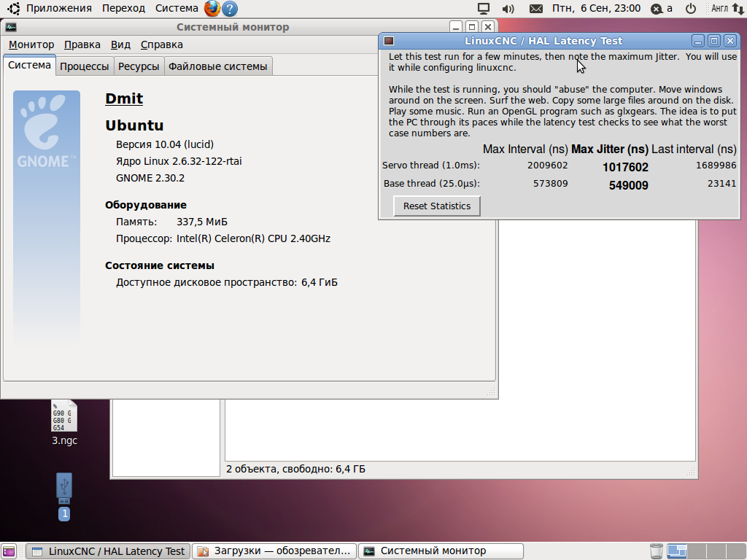Open the Монитор menu in System Monitor

click(x=31, y=44)
